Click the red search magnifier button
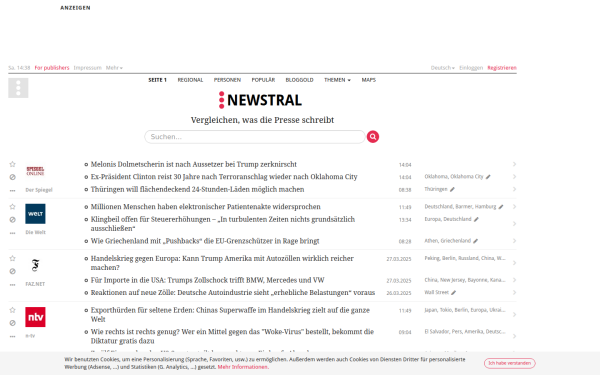 (x=373, y=137)
